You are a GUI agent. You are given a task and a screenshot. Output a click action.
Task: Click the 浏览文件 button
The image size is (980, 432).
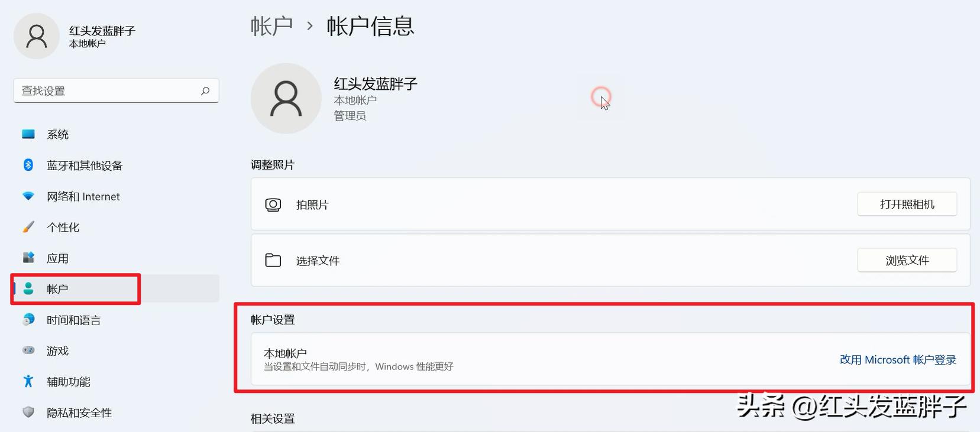(907, 259)
